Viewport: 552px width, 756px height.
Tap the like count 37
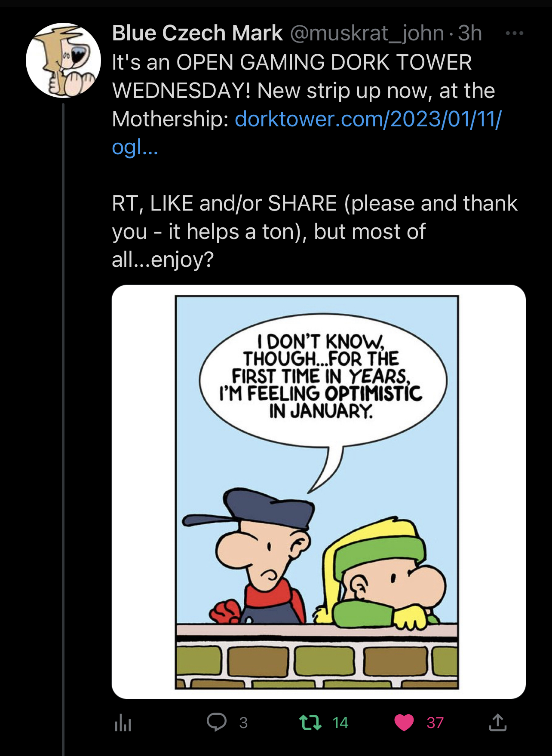tap(435, 722)
